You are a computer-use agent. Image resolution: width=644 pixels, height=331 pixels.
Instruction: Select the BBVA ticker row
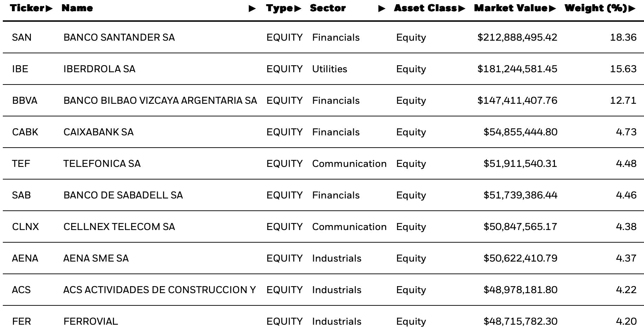pos(323,100)
